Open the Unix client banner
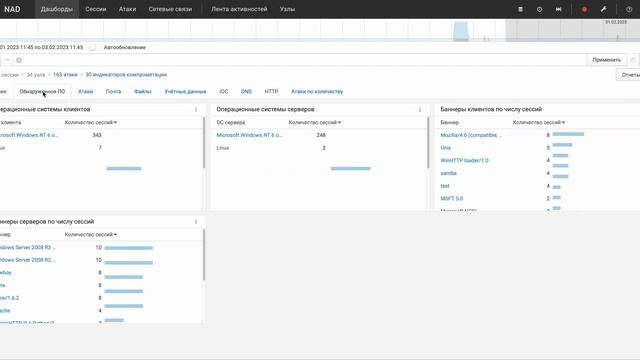Image resolution: width=640 pixels, height=360 pixels. [446, 148]
